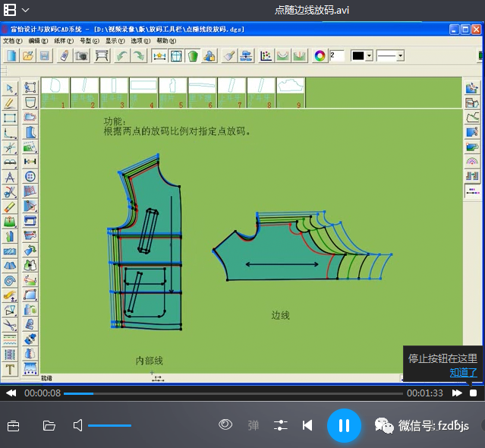The height and width of the screenshot is (448, 485).
Task: Open the 号型(G) menu
Action: click(90, 41)
